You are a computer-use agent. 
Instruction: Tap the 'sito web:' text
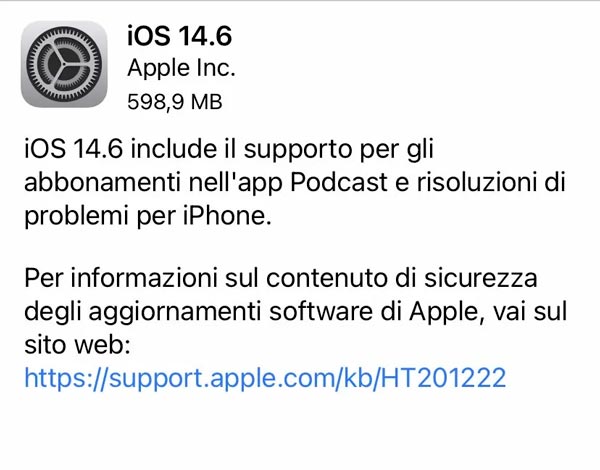coord(78,345)
